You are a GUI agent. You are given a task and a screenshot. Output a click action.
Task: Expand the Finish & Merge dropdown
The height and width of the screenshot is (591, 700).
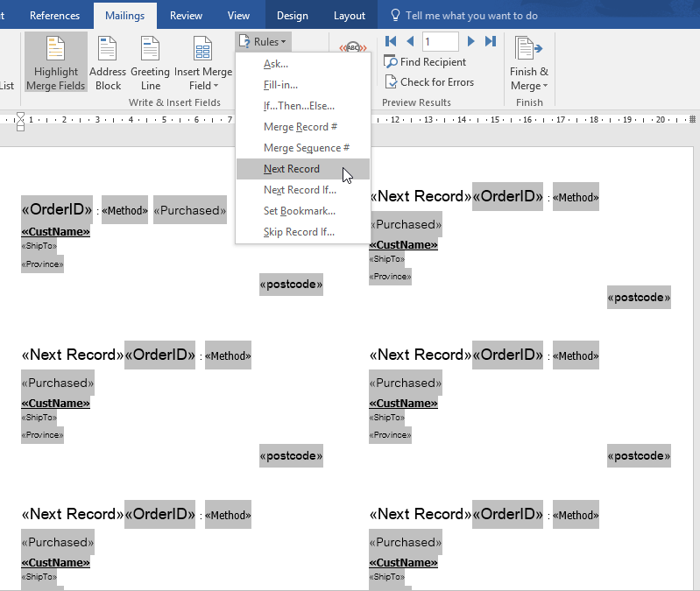tap(545, 86)
